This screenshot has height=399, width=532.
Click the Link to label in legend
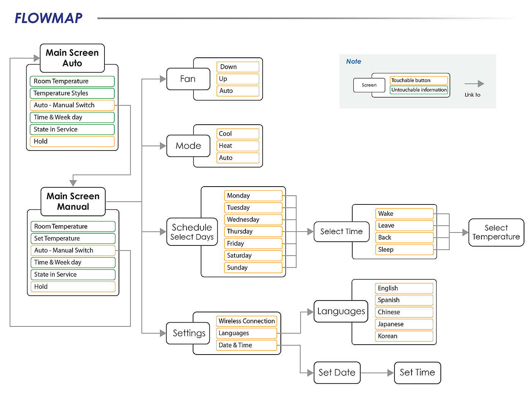[x=472, y=95]
